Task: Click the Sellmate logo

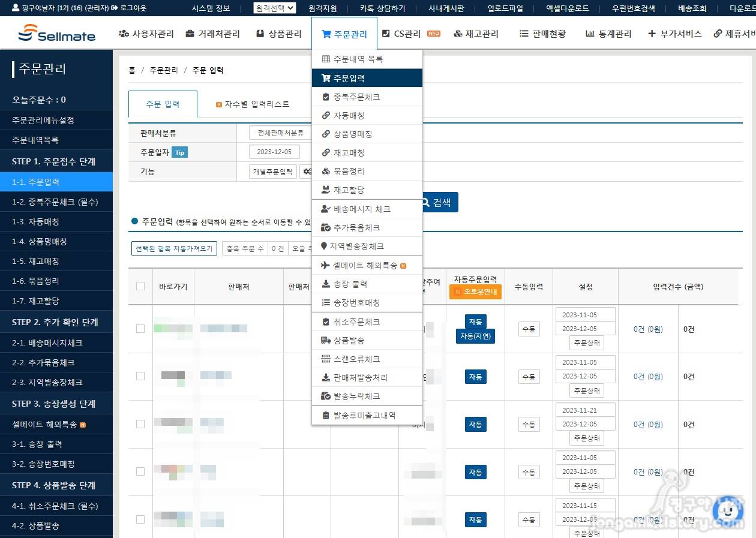Action: point(56,34)
